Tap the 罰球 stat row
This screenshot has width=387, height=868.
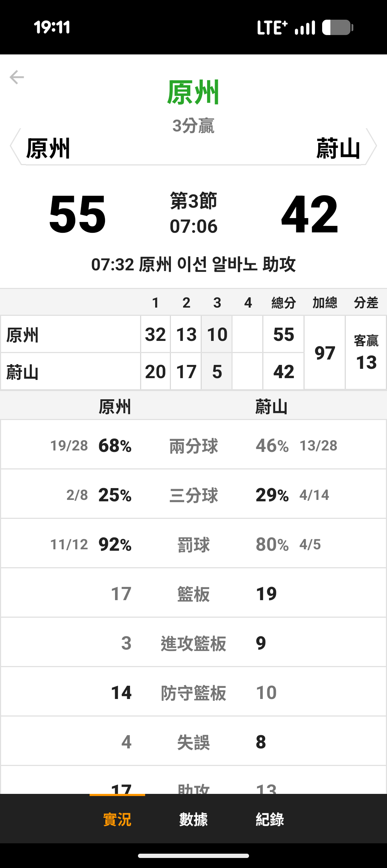coord(193,545)
